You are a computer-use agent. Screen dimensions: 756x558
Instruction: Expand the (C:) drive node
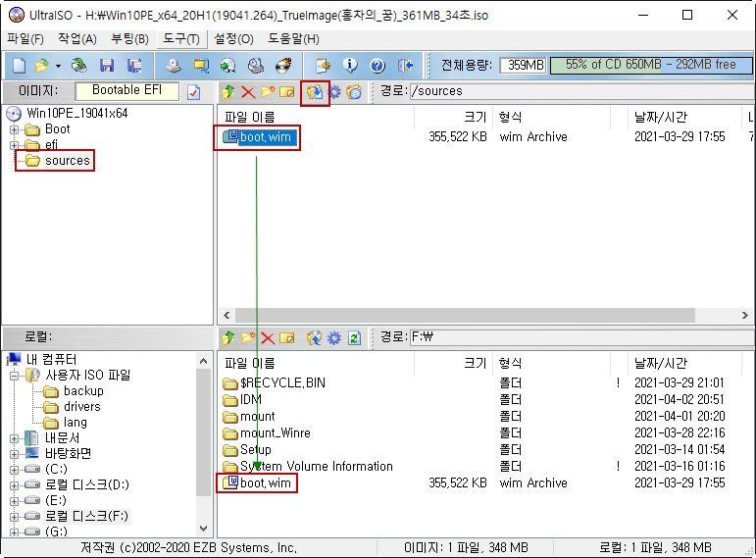pyautogui.click(x=14, y=470)
